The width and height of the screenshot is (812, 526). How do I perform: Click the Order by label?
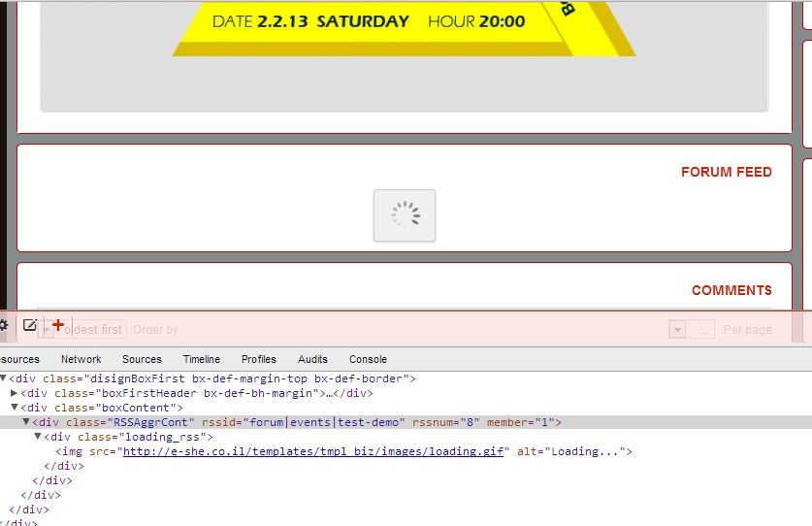pos(154,330)
